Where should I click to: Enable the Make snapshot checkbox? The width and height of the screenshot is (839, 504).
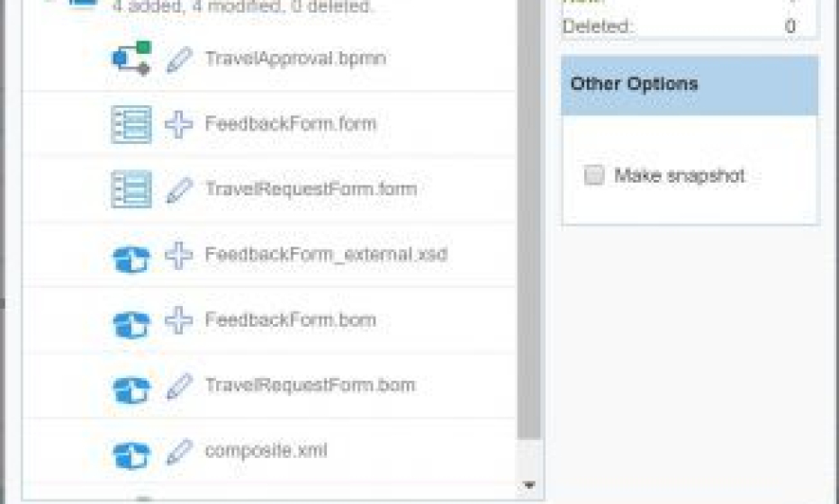594,175
